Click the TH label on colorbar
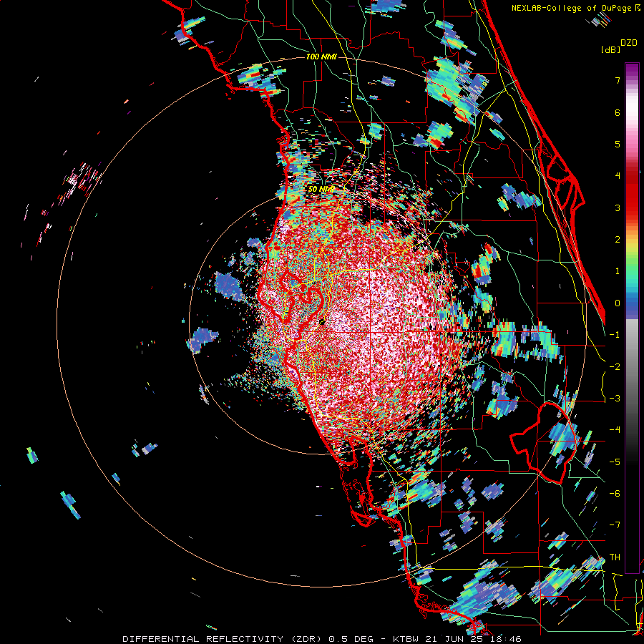The width and height of the screenshot is (644, 644). pyautogui.click(x=615, y=557)
